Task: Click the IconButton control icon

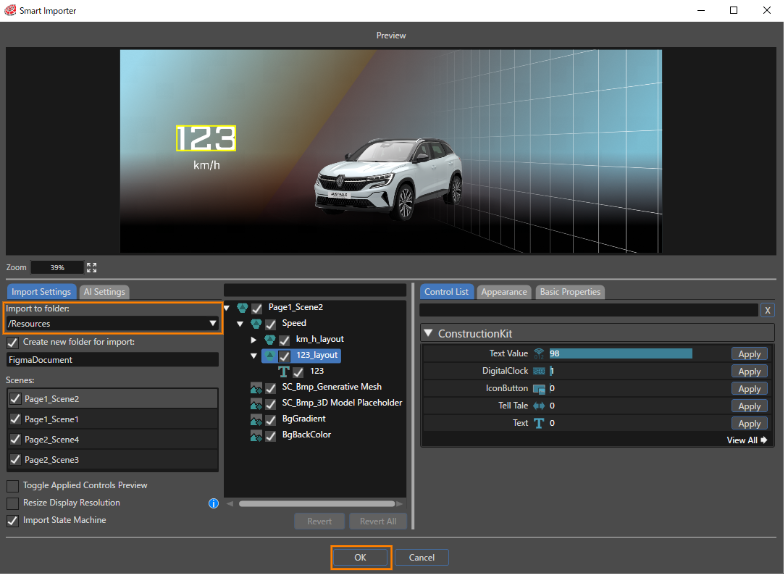Action: point(539,388)
